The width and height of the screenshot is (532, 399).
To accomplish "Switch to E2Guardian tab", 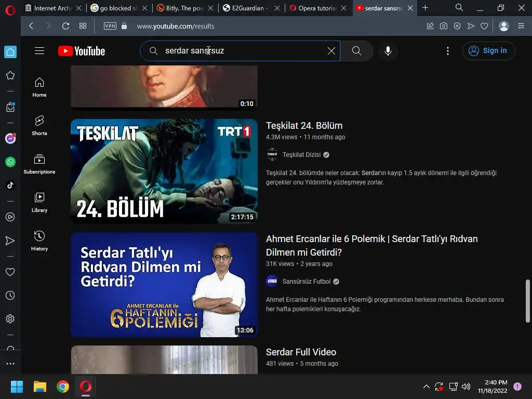I will pyautogui.click(x=247, y=8).
